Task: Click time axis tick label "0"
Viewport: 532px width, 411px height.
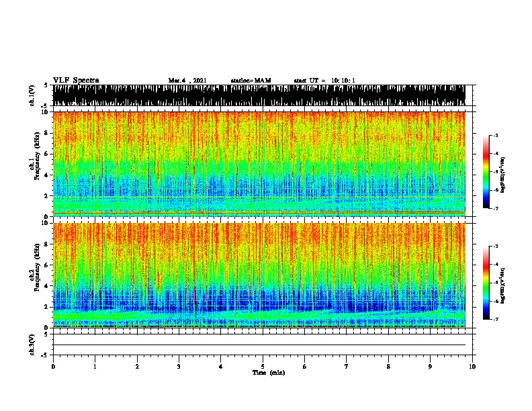Action: (x=53, y=367)
